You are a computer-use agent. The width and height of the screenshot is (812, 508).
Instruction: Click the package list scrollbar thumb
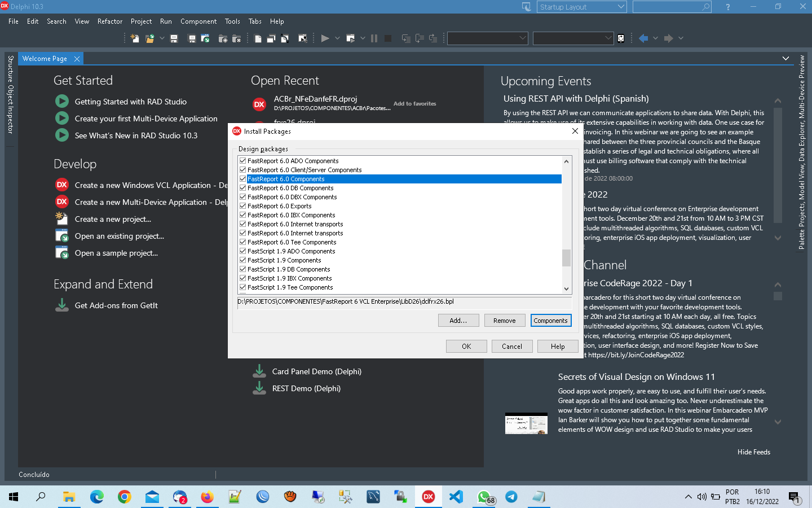(566, 257)
